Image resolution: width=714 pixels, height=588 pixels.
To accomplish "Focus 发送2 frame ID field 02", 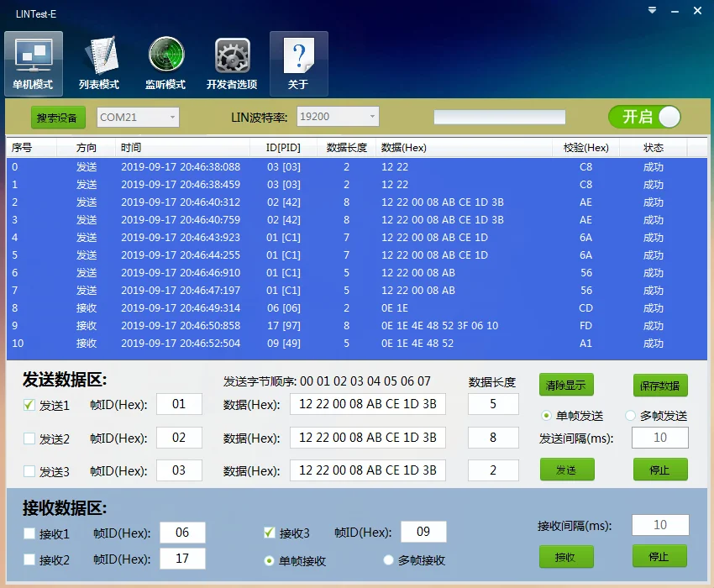I will pyautogui.click(x=179, y=438).
